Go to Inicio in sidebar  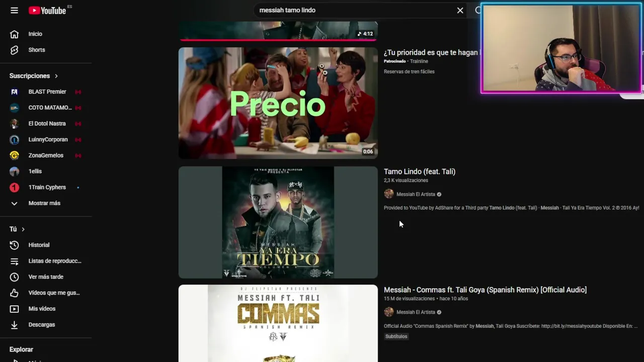[x=35, y=34]
